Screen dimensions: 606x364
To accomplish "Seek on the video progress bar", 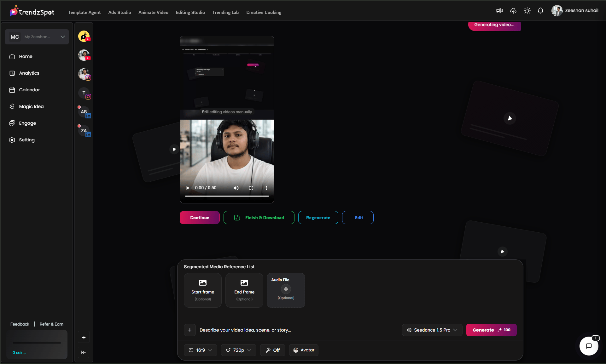I will 227,196.
